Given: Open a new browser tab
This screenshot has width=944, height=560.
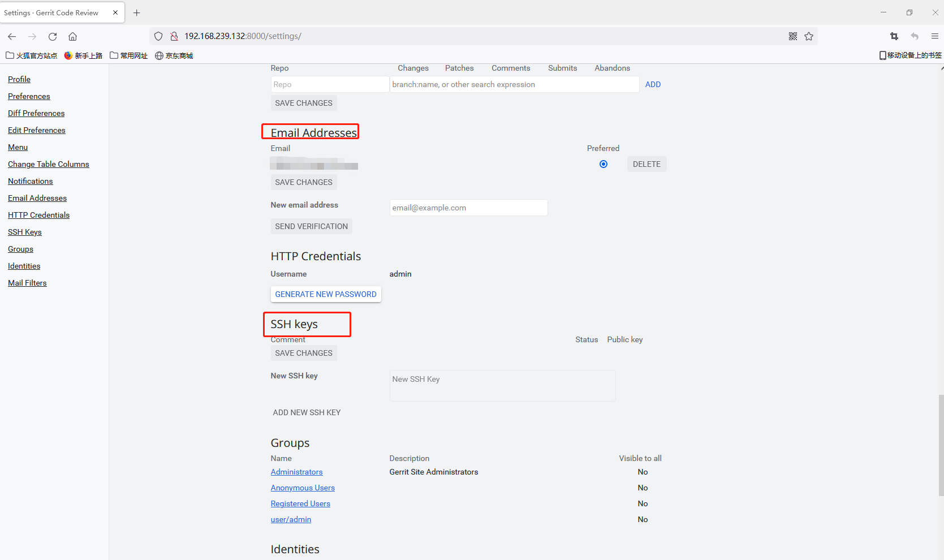Looking at the screenshot, I should click(x=137, y=12).
